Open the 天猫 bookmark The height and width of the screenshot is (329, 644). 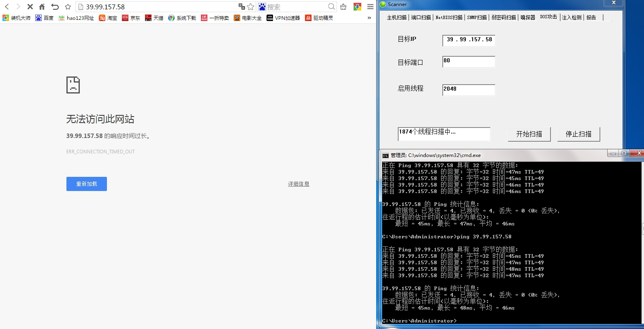[154, 18]
